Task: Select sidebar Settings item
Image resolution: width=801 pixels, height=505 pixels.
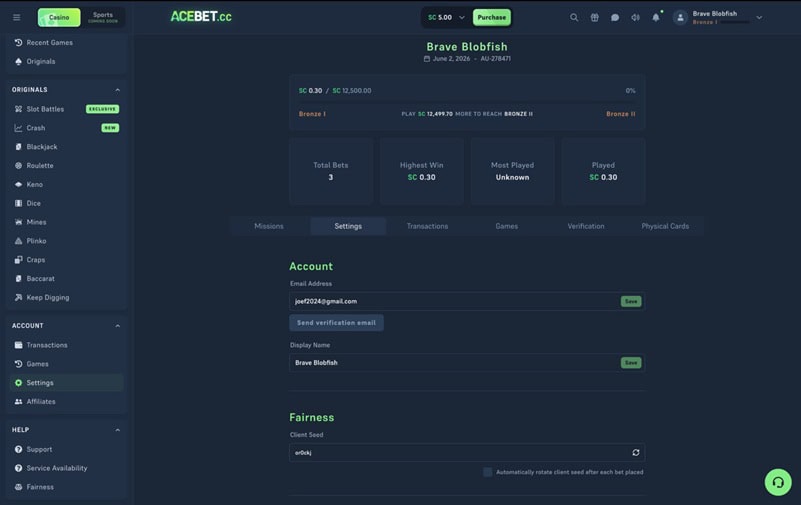Action: click(66, 383)
